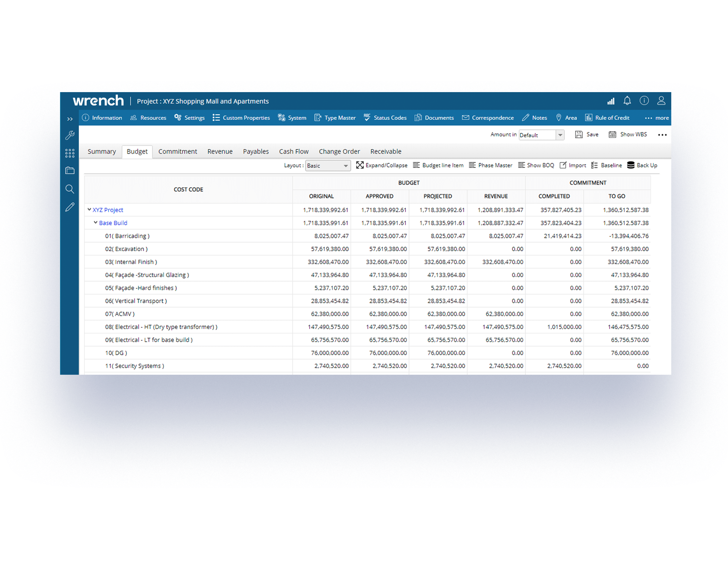The height and width of the screenshot is (578, 728).
Task: Click Show BOQ
Action: (536, 165)
